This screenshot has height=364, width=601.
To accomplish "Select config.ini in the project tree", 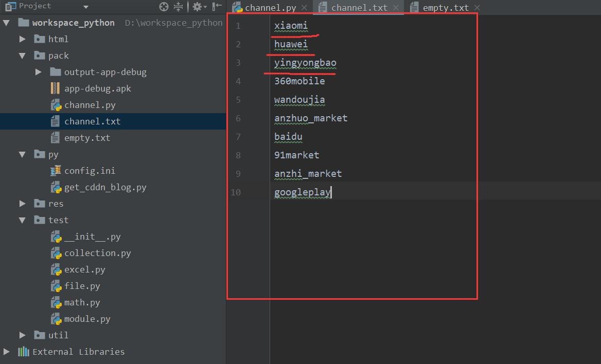I will coord(90,171).
